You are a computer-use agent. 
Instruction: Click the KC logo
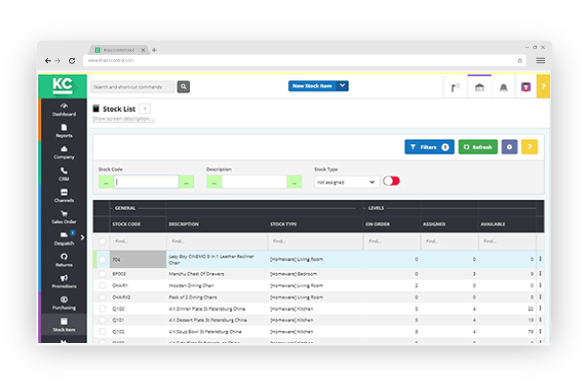pyautogui.click(x=63, y=86)
